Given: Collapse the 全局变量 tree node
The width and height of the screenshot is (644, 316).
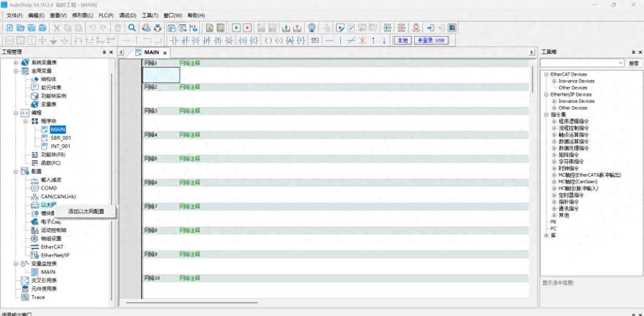Looking at the screenshot, I should (x=16, y=71).
